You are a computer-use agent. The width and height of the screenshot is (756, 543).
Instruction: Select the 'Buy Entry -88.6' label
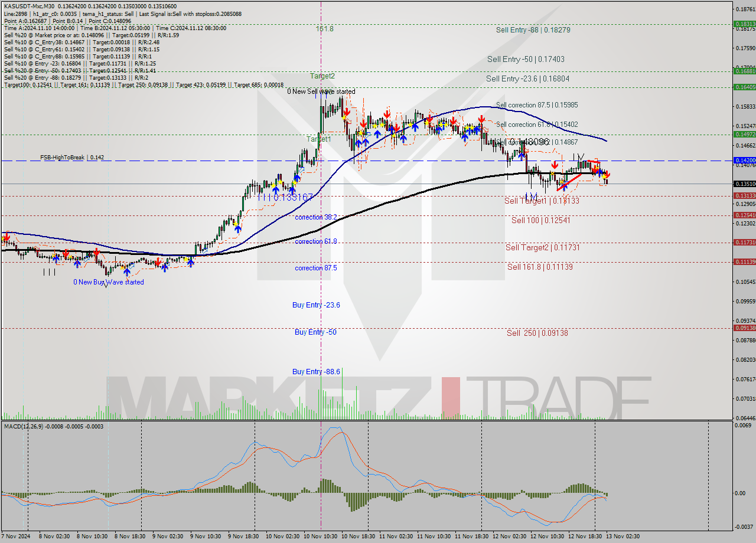pyautogui.click(x=316, y=372)
